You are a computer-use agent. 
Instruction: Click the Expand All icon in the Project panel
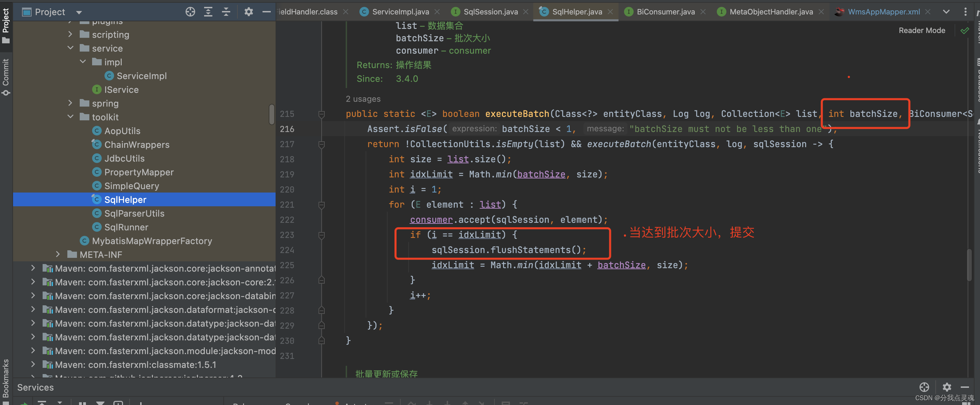tap(208, 12)
